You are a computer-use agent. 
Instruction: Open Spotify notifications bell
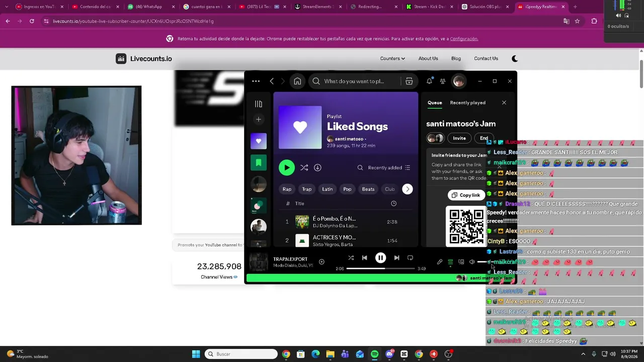tap(429, 81)
